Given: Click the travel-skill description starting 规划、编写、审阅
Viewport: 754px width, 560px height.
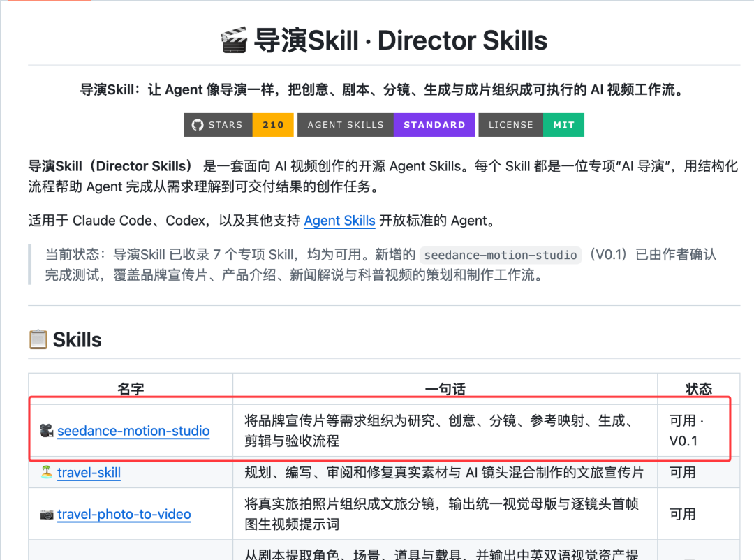Looking at the screenshot, I should point(444,473).
